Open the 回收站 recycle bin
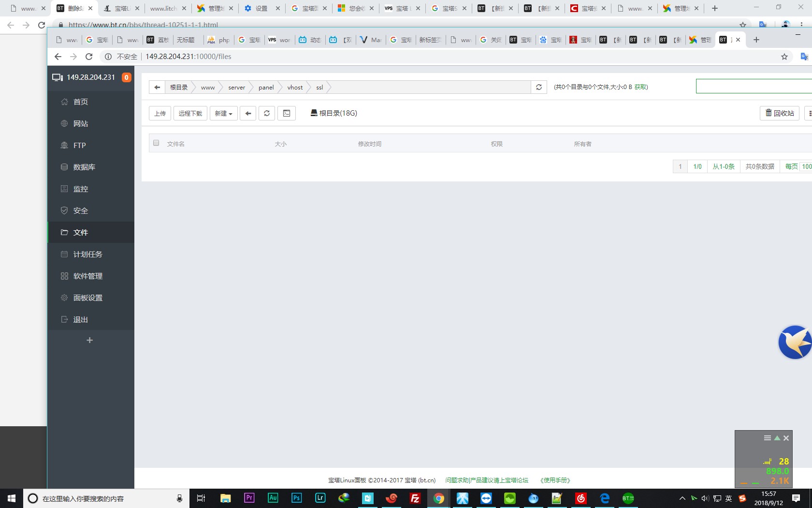812x508 pixels. [x=780, y=113]
